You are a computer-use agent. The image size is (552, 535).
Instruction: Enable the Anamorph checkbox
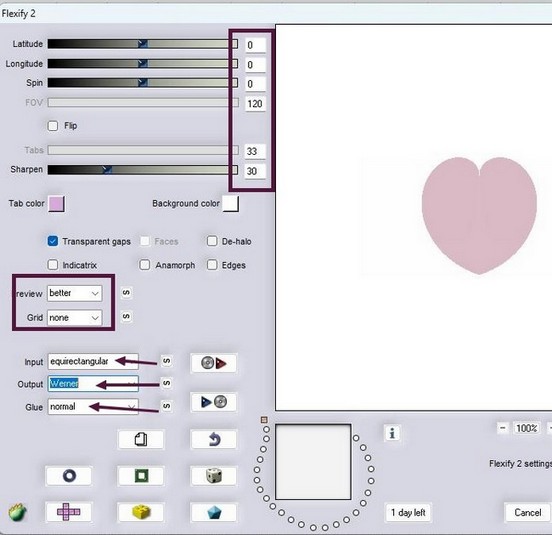(145, 265)
